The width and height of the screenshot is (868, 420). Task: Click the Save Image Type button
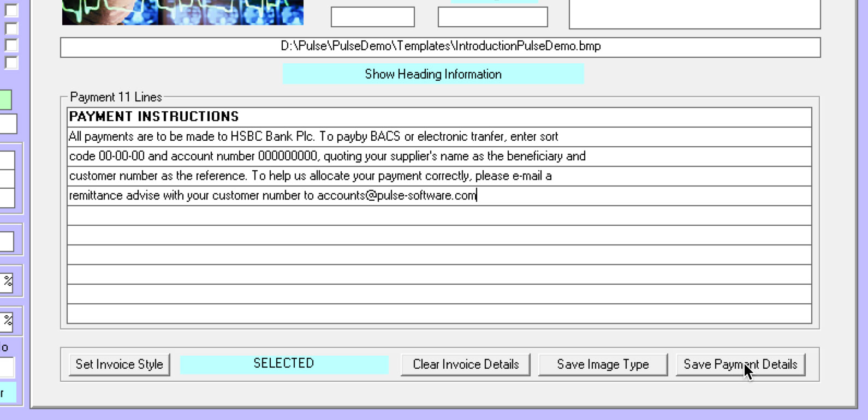point(603,364)
